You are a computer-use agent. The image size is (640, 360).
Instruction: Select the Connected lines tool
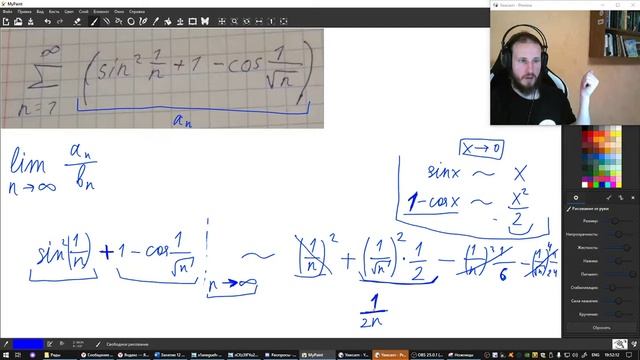point(119,21)
